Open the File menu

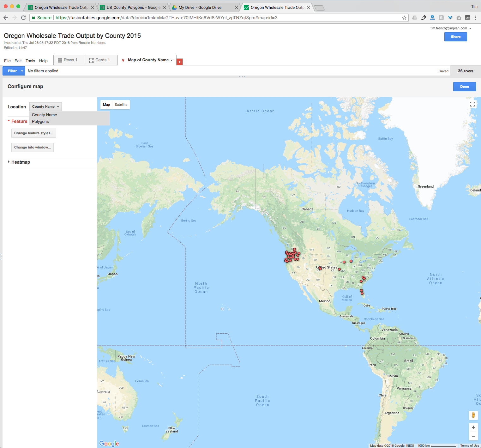(x=7, y=61)
